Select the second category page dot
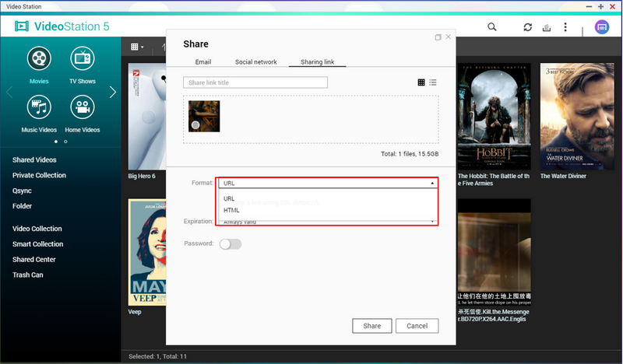This screenshot has width=623, height=364. (x=65, y=142)
